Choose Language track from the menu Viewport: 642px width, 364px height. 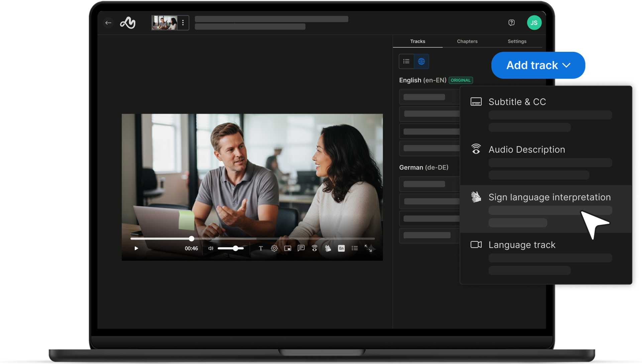tap(546, 256)
